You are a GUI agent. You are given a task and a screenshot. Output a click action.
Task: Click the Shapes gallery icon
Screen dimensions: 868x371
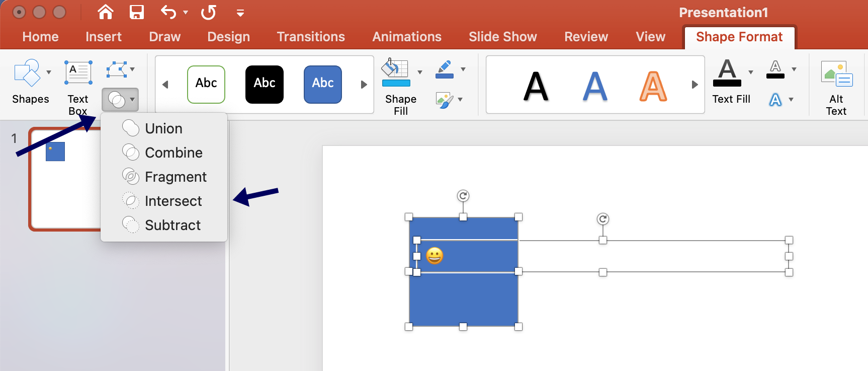[28, 73]
